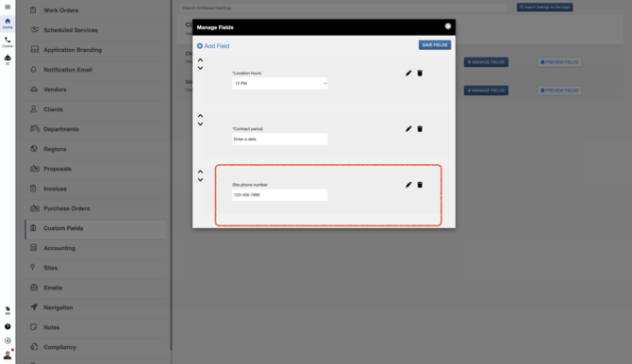The image size is (632, 364).
Task: Click Preview Fields in the 'Cli' row
Action: point(559,62)
